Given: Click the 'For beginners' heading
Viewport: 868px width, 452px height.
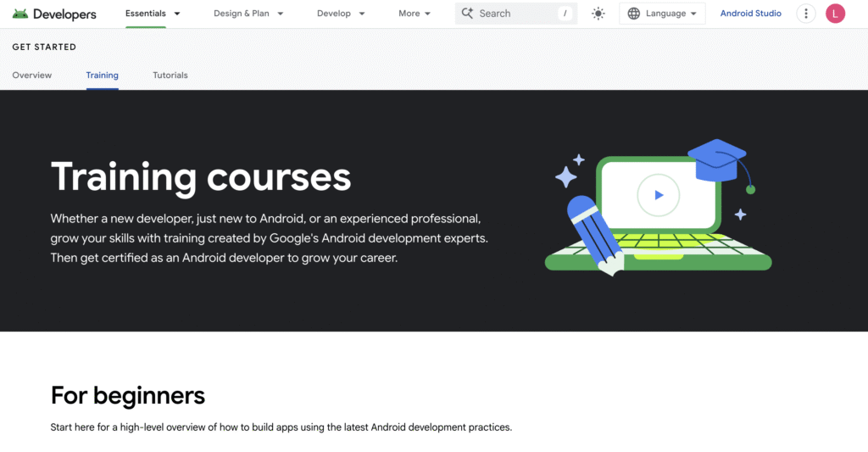Looking at the screenshot, I should coord(128,395).
